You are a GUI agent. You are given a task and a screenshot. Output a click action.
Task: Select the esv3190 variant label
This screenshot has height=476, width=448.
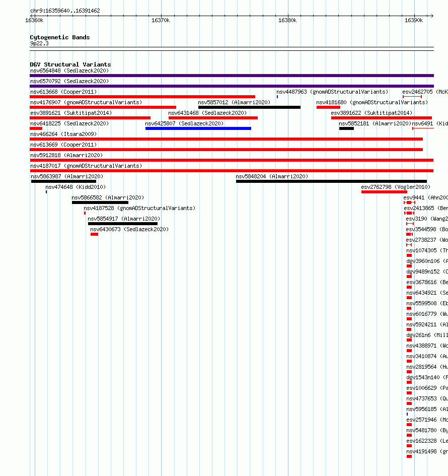427,219
